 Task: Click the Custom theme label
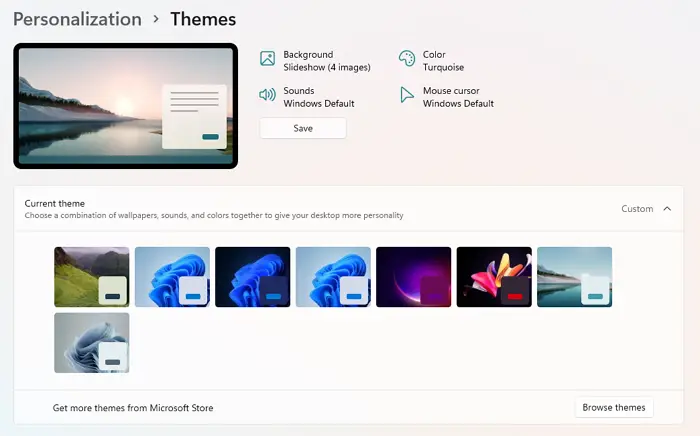tap(637, 209)
